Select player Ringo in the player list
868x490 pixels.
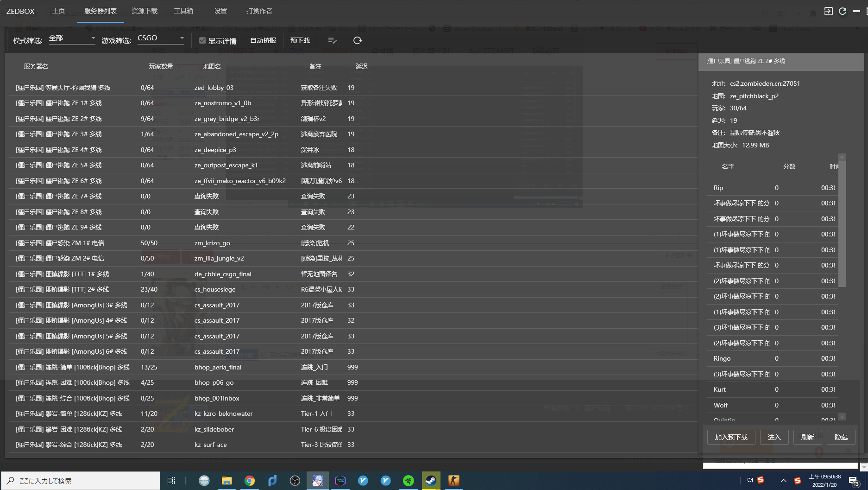pos(773,358)
